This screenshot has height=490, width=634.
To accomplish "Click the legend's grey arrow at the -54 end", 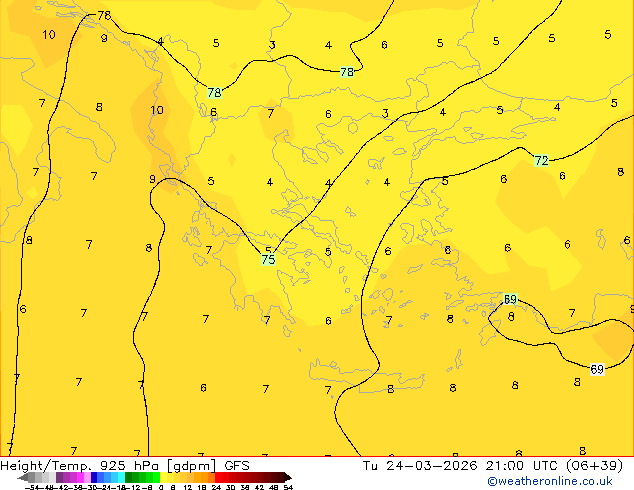I will click(23, 477).
